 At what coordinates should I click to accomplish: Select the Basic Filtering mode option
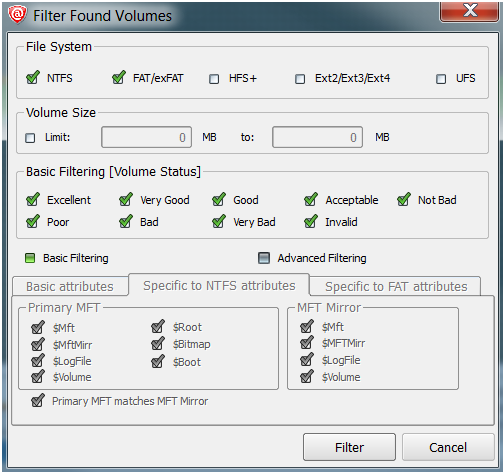click(x=30, y=258)
